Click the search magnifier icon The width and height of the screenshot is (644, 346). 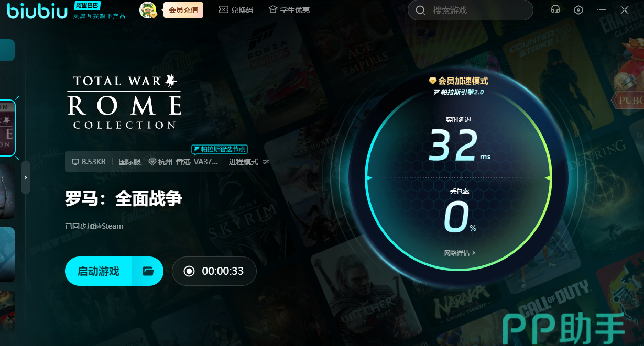420,10
